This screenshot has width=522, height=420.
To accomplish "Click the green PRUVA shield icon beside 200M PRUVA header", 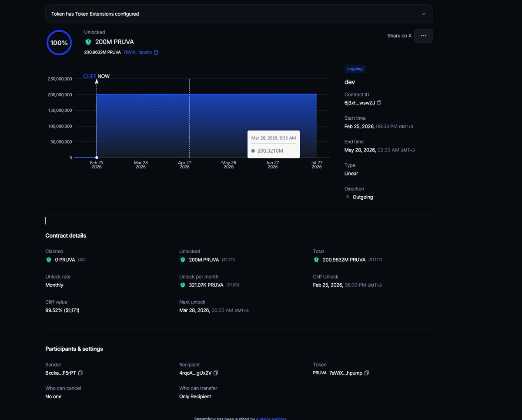I will [x=88, y=42].
